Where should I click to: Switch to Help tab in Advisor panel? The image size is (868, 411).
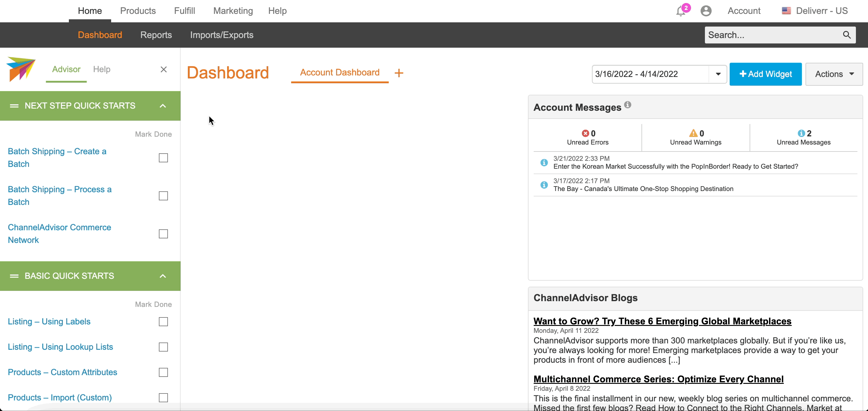[102, 69]
